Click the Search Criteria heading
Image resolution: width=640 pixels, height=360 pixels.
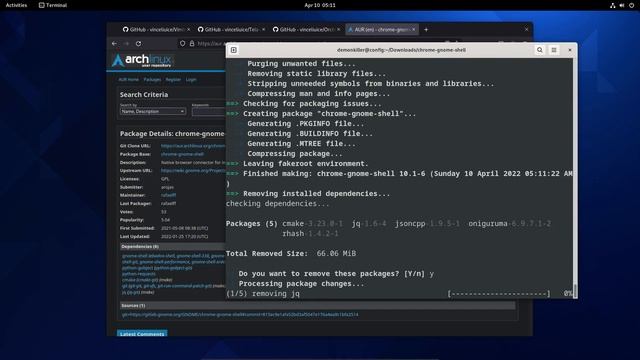tap(144, 95)
